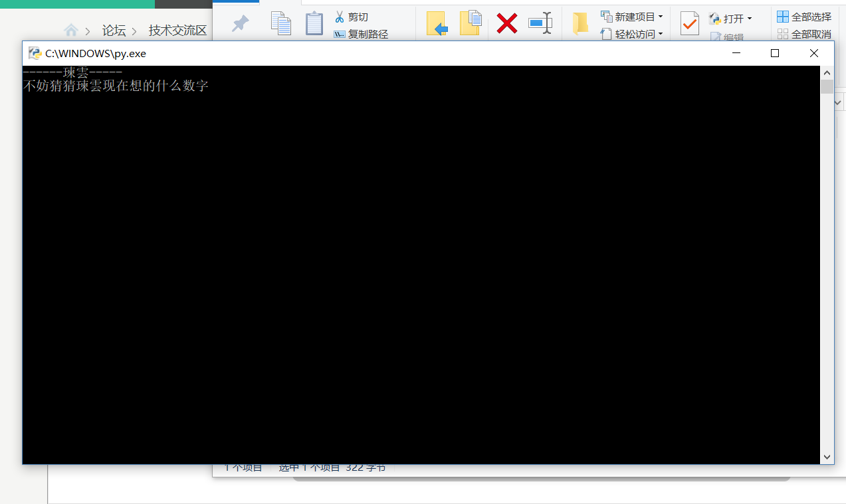Click 复制路径 (Copy path) in the ribbon

point(361,34)
